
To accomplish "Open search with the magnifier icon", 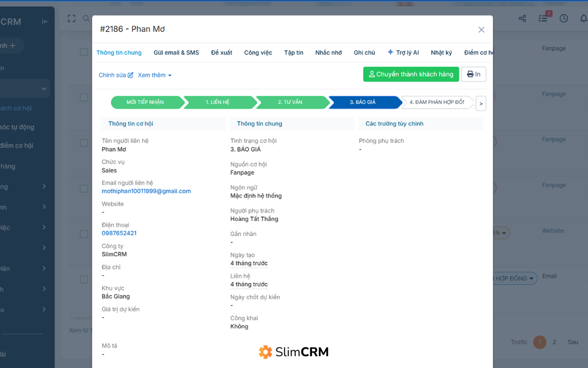I will pos(86,18).
